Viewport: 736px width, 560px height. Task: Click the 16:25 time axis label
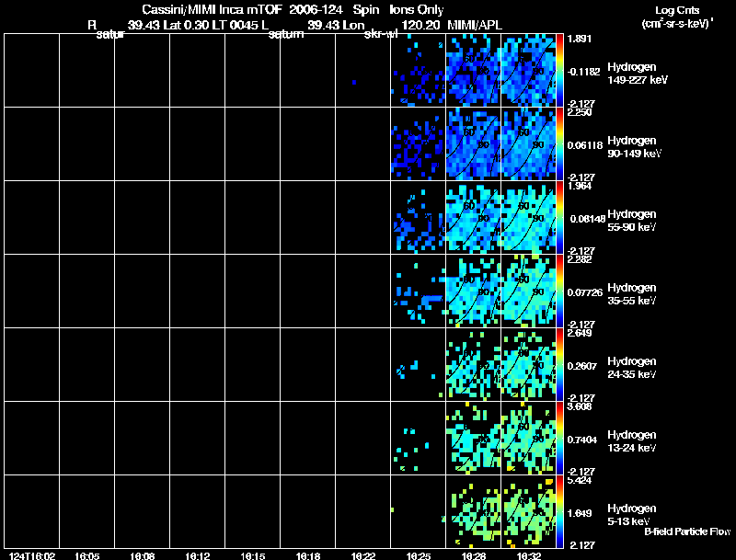coord(419,555)
